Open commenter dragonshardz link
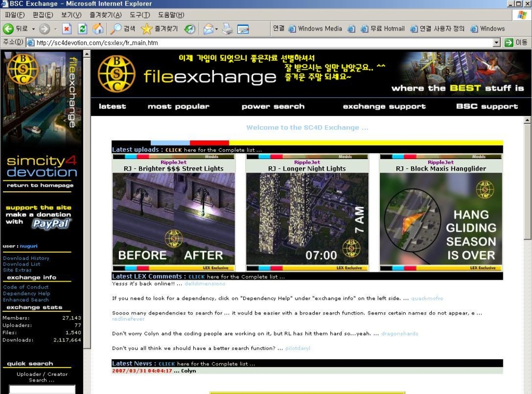 click(x=400, y=334)
